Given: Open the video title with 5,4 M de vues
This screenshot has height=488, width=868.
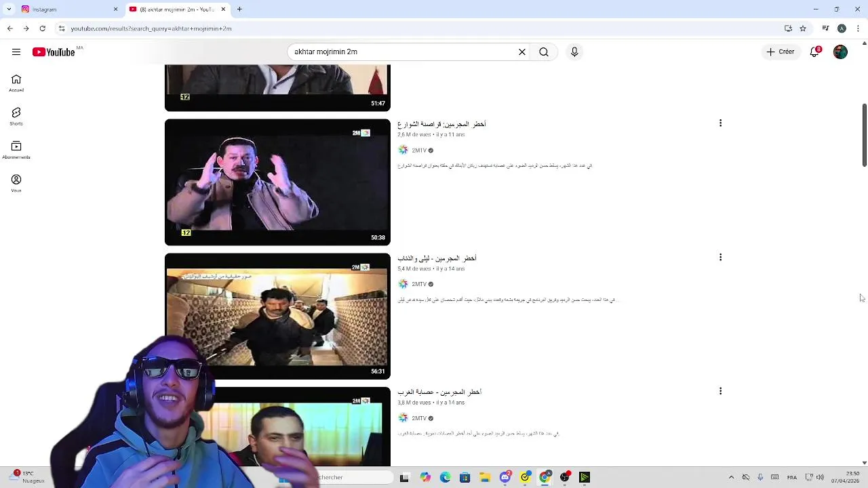Looking at the screenshot, I should (x=437, y=258).
